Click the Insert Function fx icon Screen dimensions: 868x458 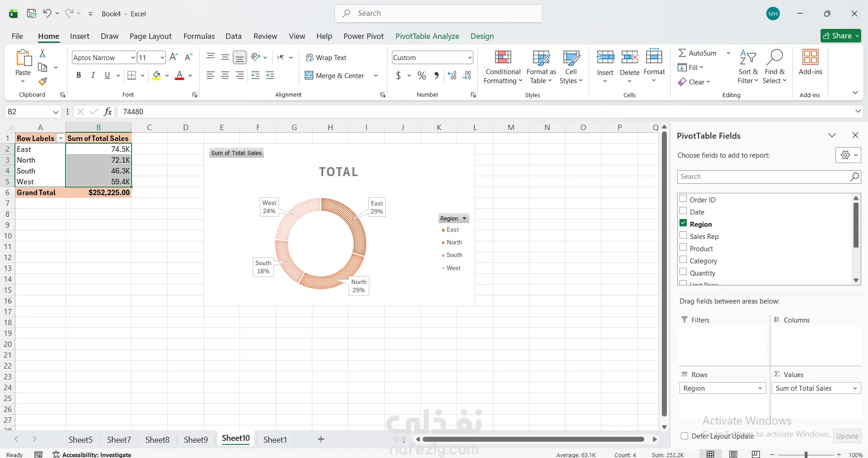pyautogui.click(x=108, y=112)
